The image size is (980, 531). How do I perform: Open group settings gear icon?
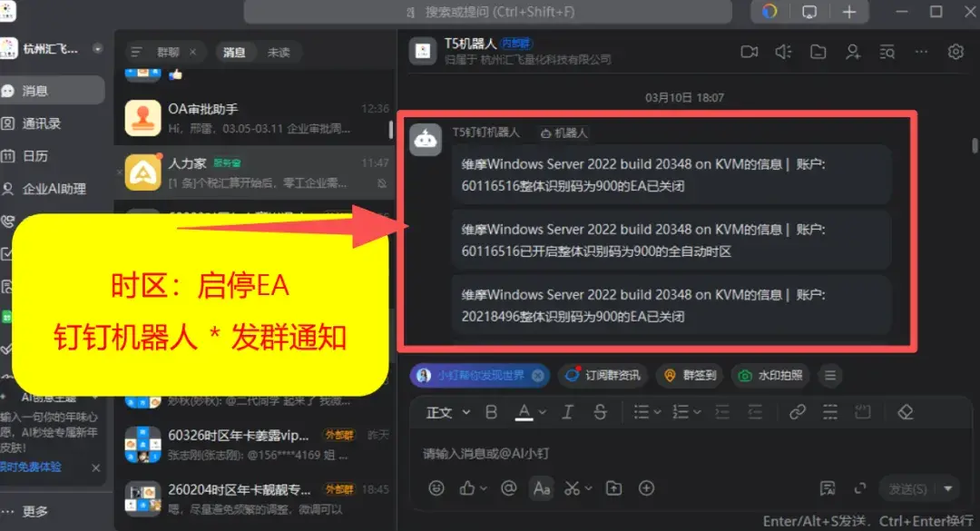[x=955, y=52]
